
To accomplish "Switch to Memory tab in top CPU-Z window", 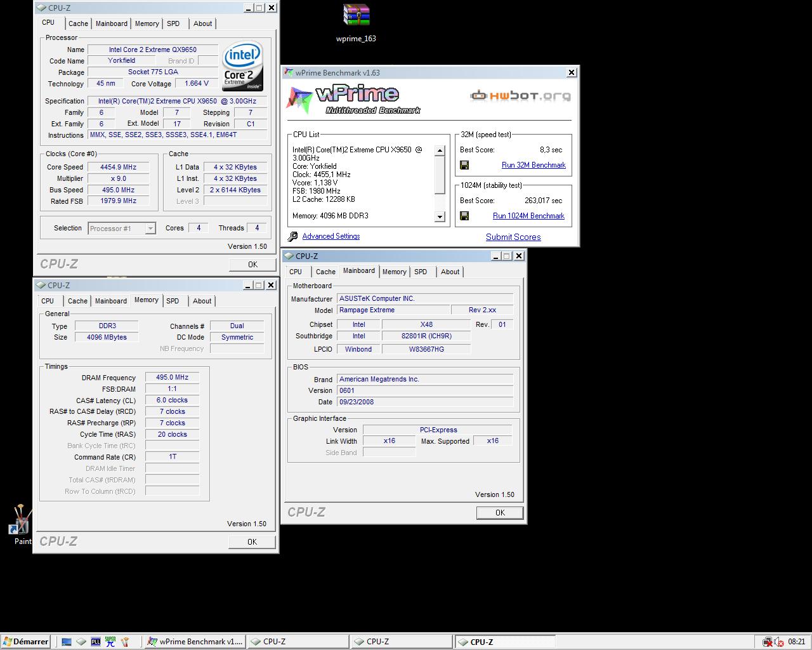I will point(147,23).
